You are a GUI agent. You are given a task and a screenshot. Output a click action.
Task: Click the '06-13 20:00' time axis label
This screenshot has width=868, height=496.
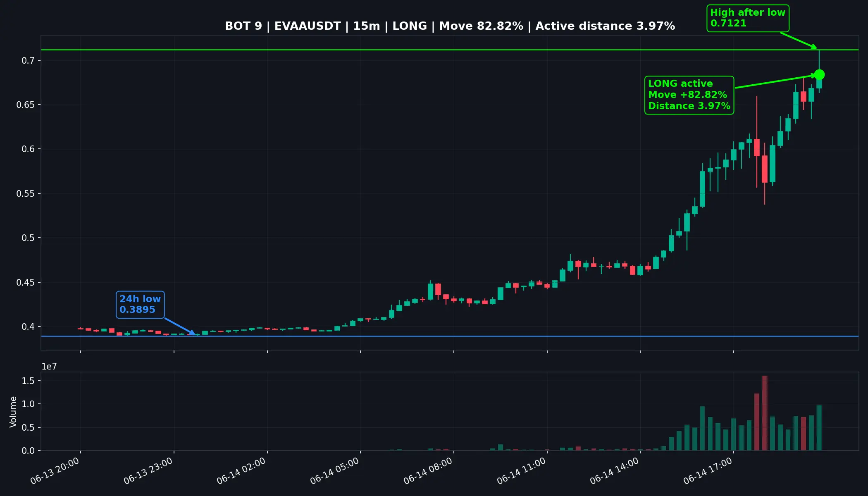pyautogui.click(x=55, y=471)
